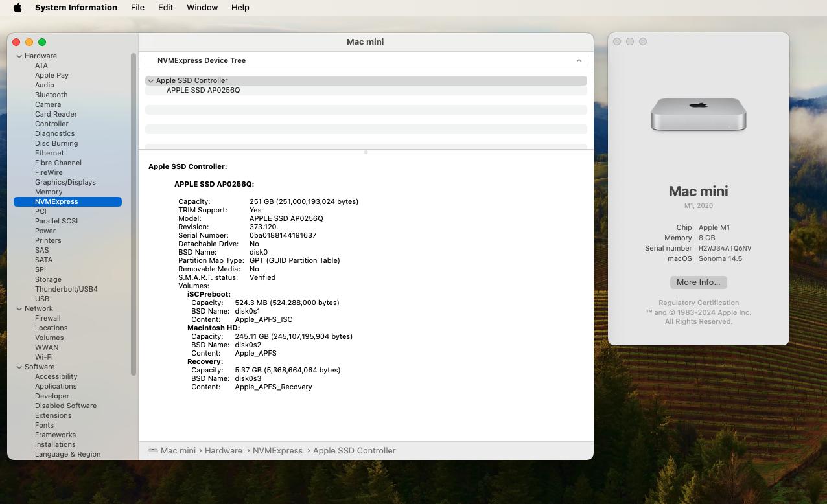Select Extensions in the sidebar
Image resolution: width=827 pixels, height=504 pixels.
[53, 415]
